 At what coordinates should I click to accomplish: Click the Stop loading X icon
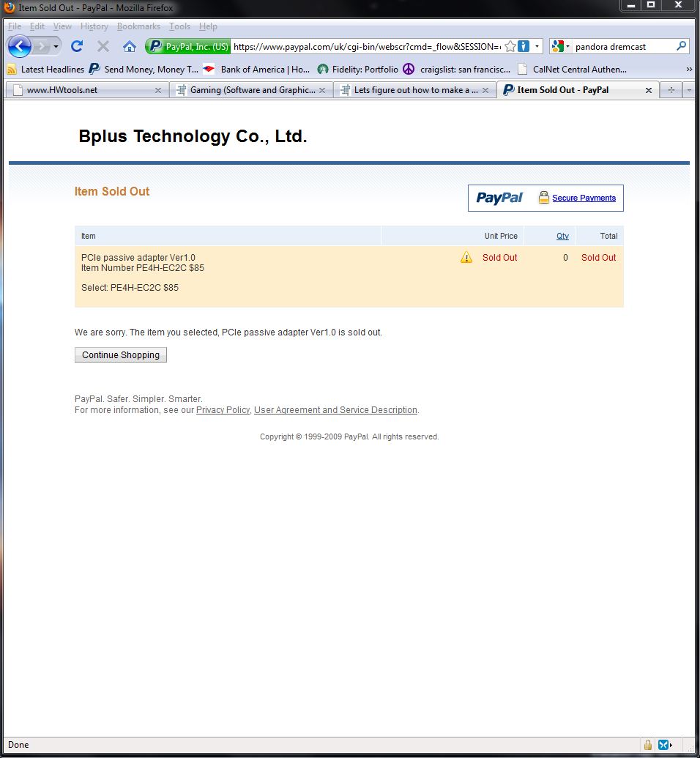pyautogui.click(x=103, y=46)
